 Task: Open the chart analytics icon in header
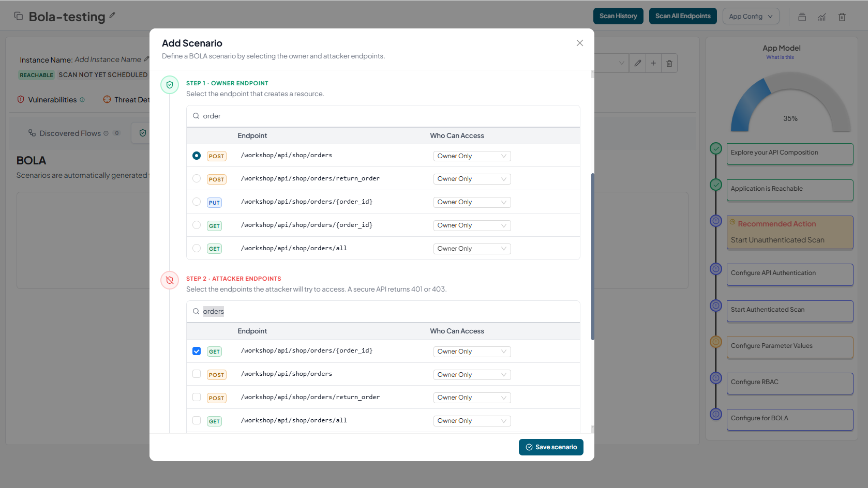point(822,17)
